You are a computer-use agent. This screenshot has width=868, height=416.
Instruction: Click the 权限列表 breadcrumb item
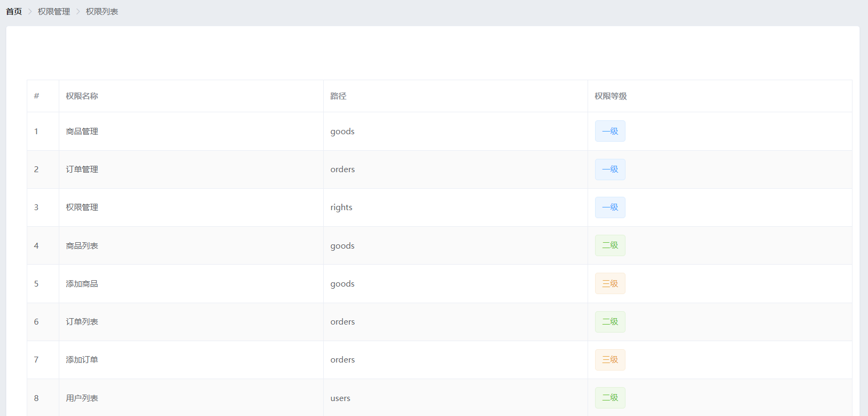(x=101, y=11)
